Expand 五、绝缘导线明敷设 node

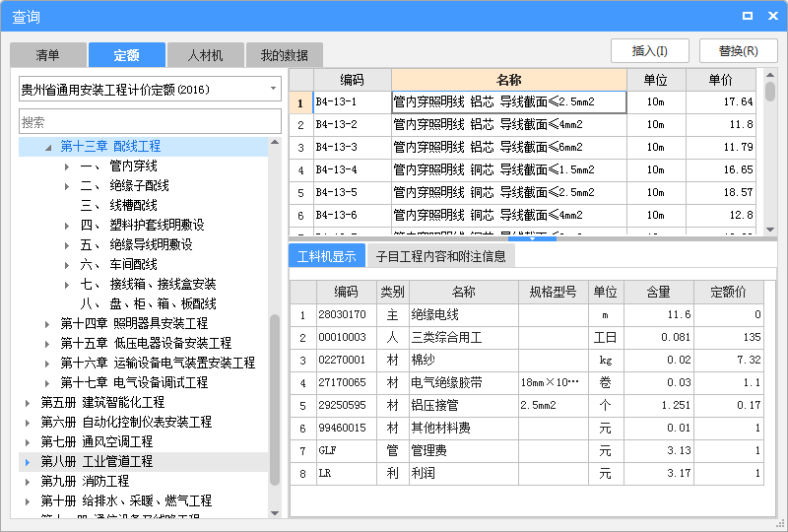pyautogui.click(x=67, y=245)
